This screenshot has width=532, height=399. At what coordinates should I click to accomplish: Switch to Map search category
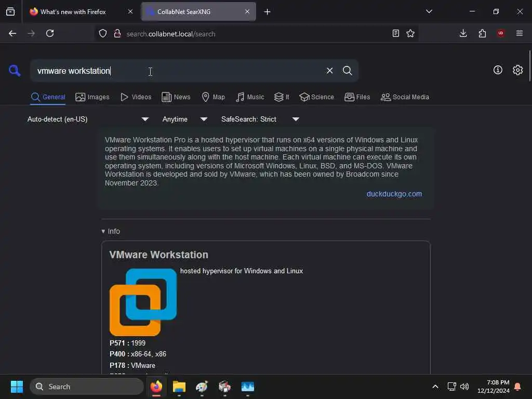[x=213, y=97]
